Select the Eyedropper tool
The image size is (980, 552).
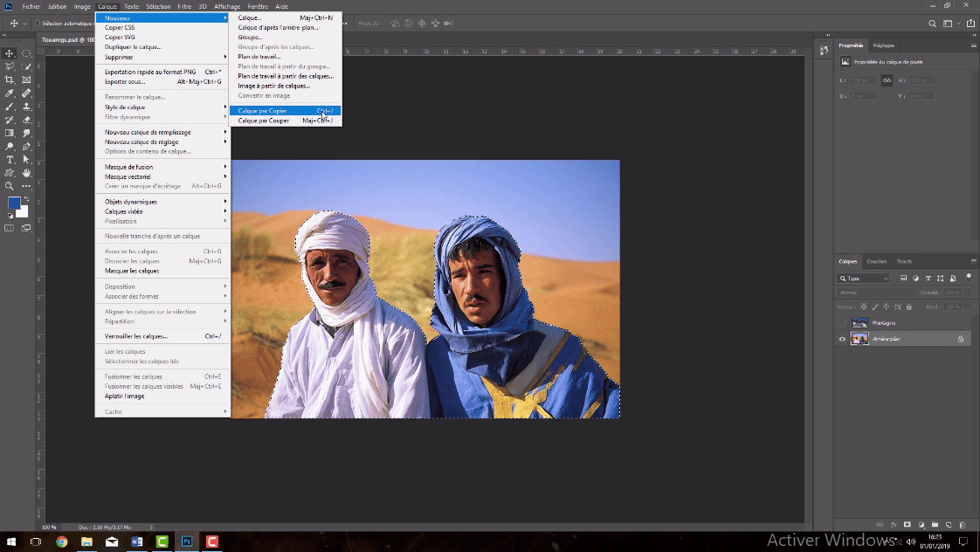coord(10,93)
